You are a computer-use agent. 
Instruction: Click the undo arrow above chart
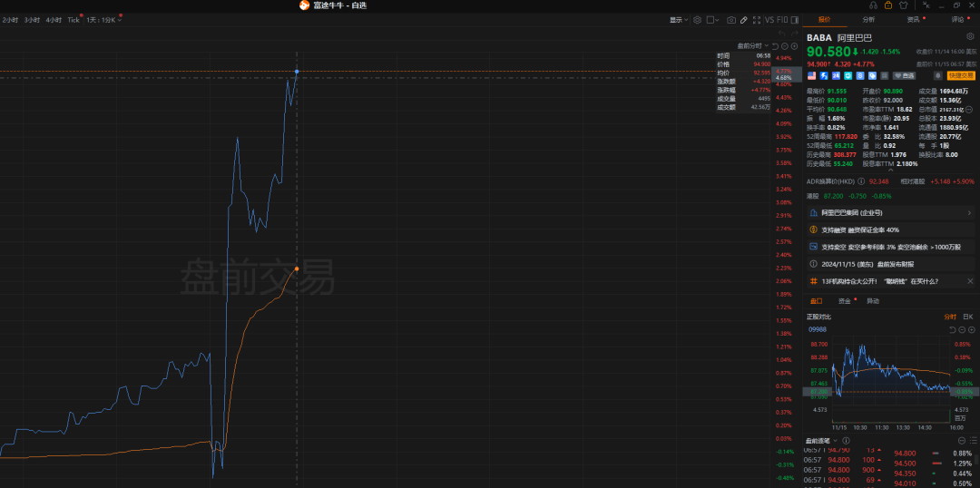click(x=782, y=34)
